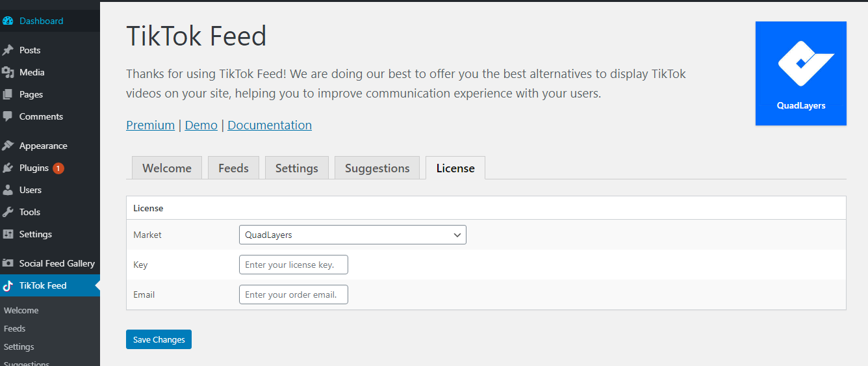
Task: Open the Market dropdown
Action: pos(353,235)
